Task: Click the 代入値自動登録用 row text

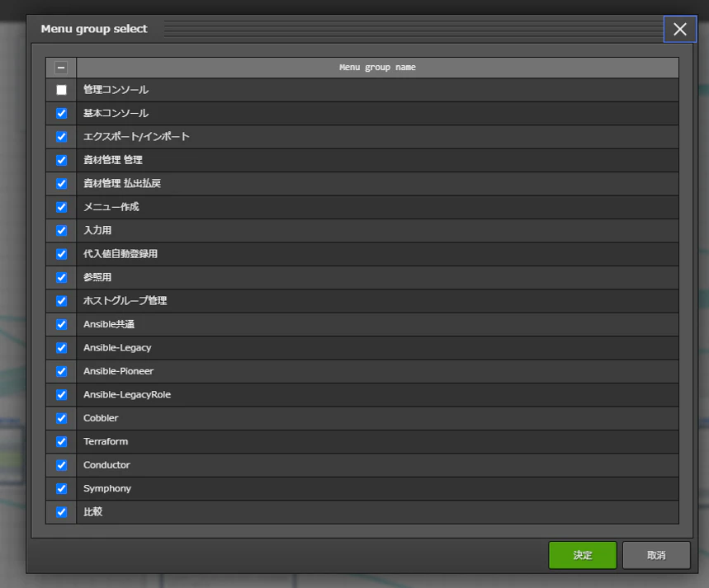Action: click(121, 254)
